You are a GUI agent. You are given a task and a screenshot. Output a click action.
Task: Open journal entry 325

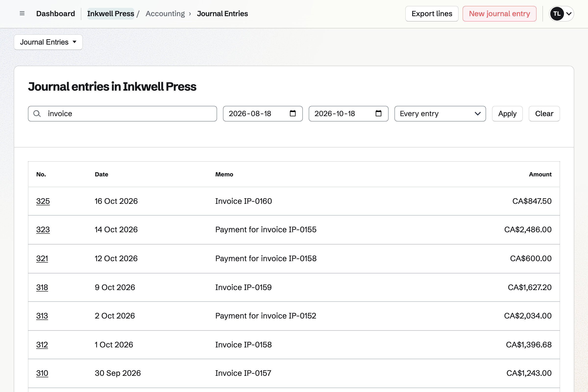click(x=43, y=201)
